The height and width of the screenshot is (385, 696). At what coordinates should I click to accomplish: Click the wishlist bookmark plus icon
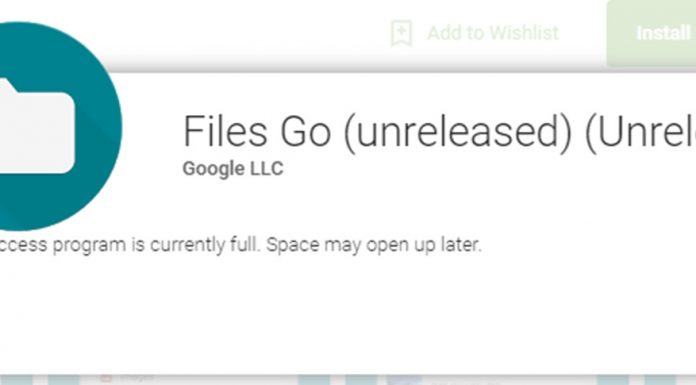[401, 33]
